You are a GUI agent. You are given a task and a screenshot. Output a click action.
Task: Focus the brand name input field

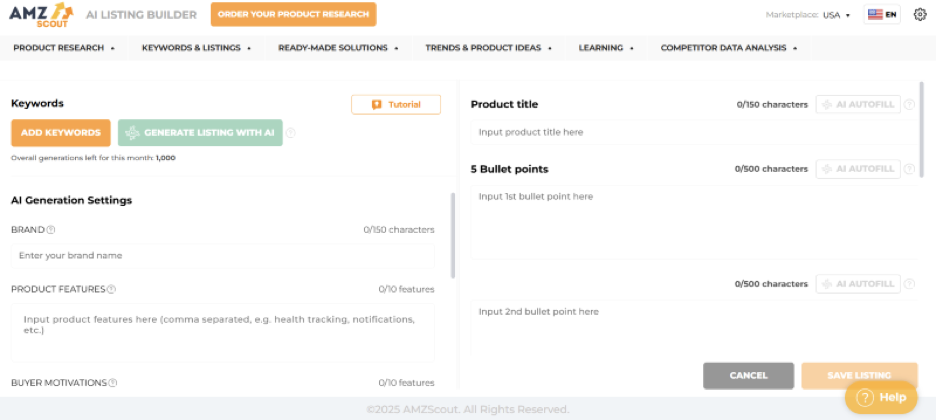tap(223, 256)
